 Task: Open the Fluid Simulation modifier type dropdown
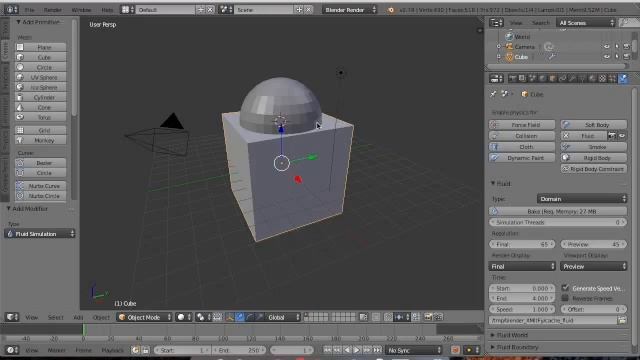pos(40,234)
